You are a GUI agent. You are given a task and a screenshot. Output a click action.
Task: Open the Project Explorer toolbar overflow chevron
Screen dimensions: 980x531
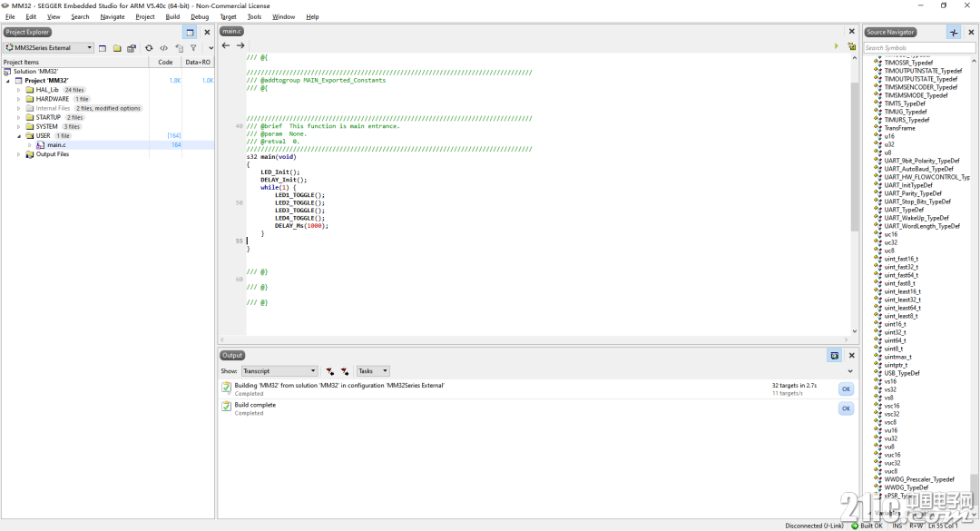point(211,48)
